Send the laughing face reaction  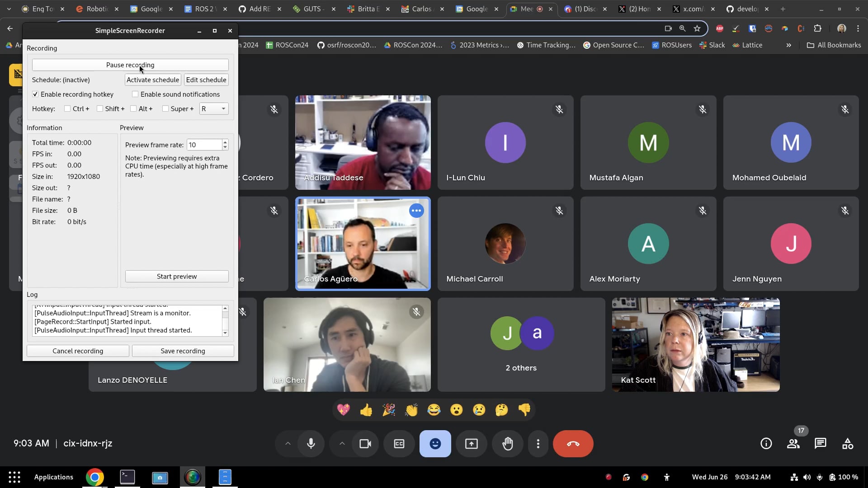434,410
